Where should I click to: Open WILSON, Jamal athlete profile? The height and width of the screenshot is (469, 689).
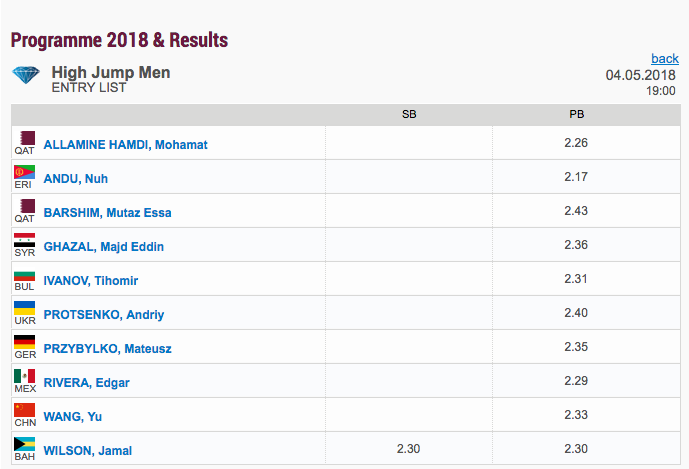pyautogui.click(x=87, y=451)
